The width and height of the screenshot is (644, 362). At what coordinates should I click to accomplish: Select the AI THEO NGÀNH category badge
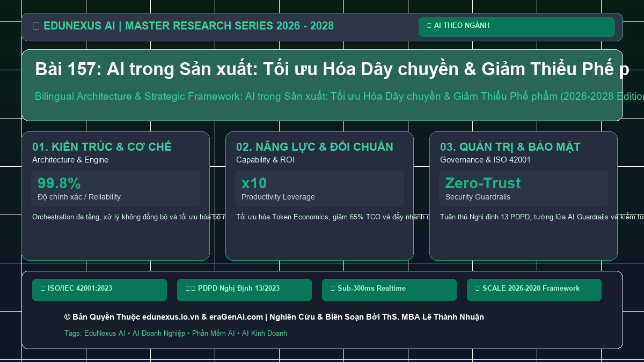tap(516, 27)
